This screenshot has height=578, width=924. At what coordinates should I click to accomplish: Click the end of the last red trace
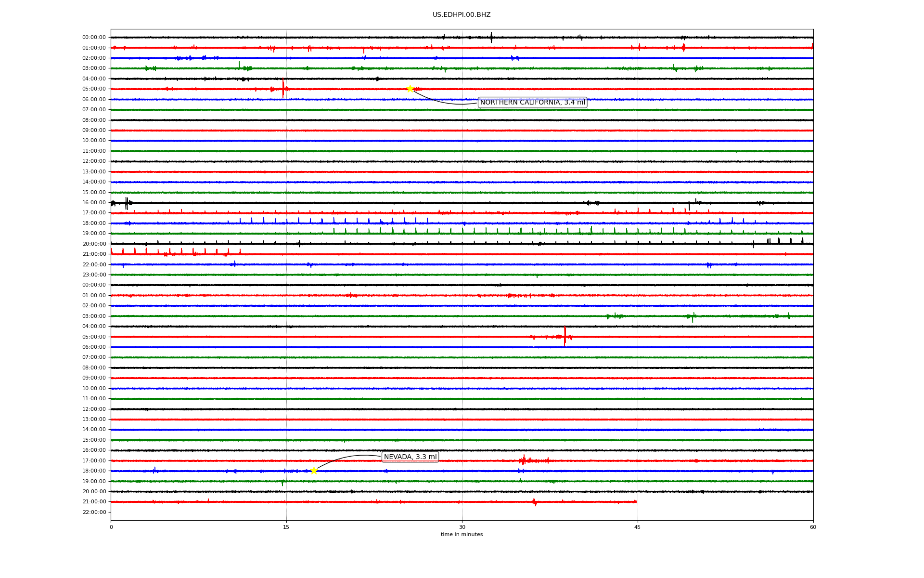tap(636, 502)
